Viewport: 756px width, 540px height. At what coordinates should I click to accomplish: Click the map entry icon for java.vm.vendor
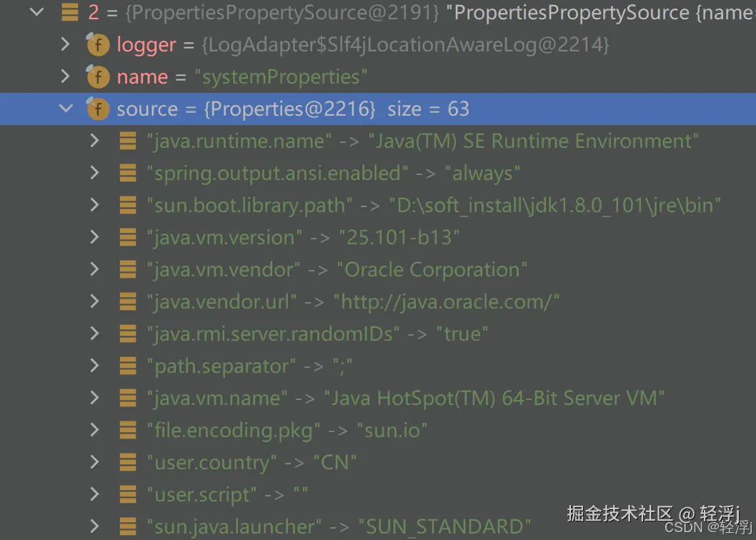(128, 269)
